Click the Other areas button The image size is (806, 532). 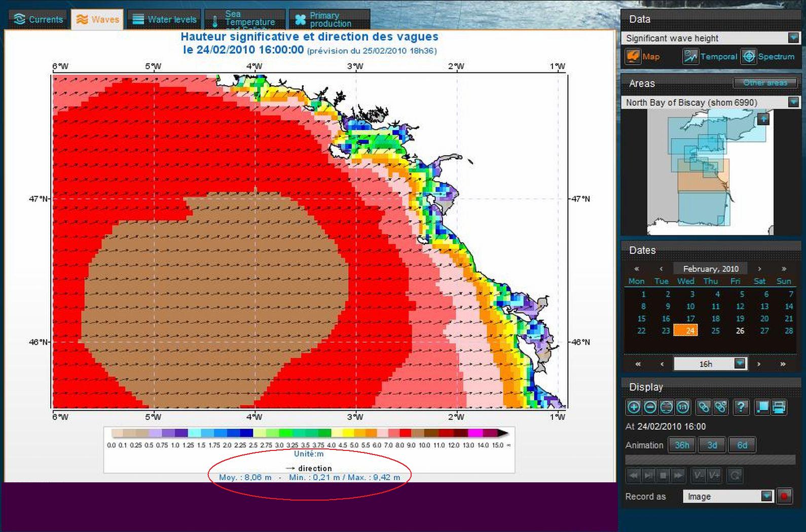765,83
